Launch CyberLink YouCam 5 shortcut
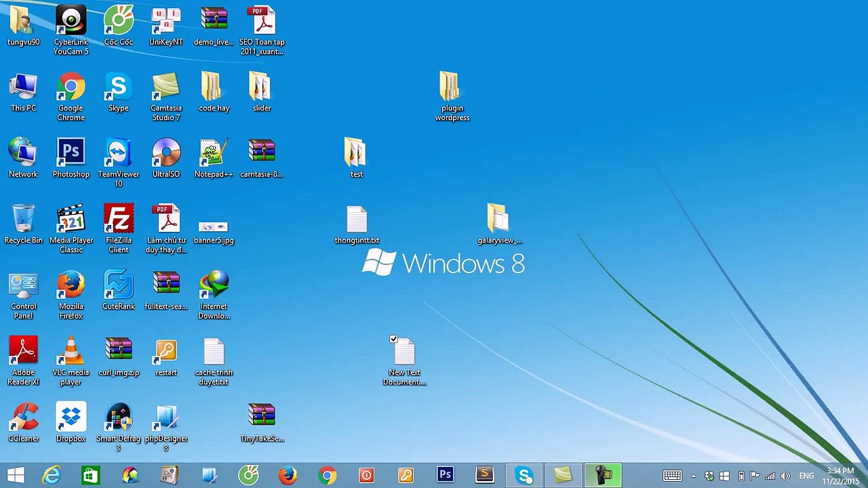Screen dimensions: 868x488 [71, 30]
